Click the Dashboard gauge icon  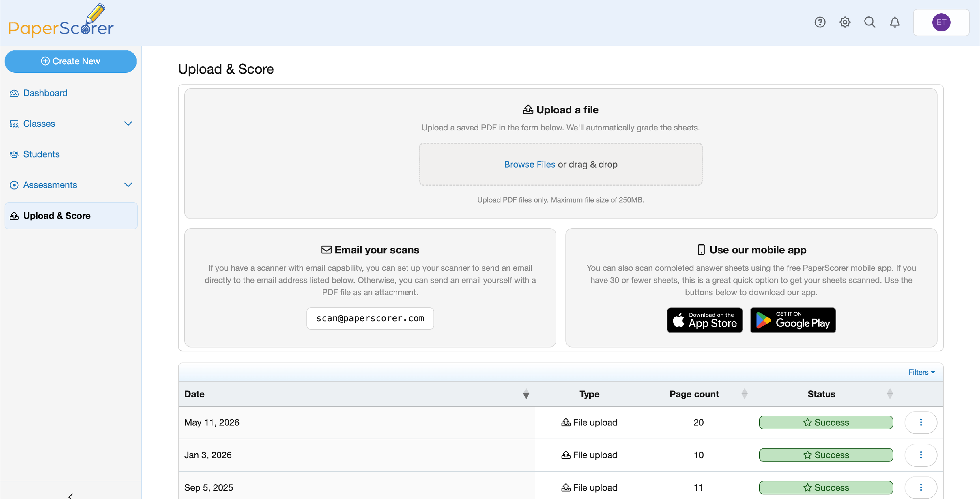[x=14, y=93]
